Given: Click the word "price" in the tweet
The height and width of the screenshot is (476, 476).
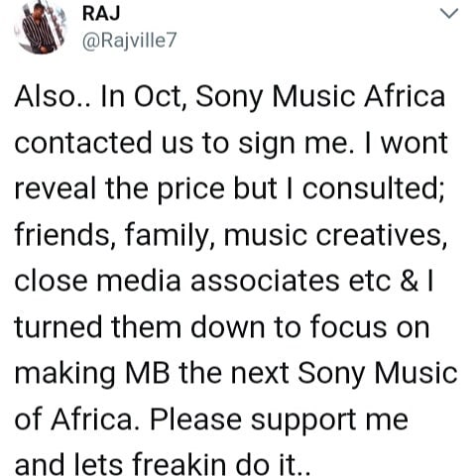Looking at the screenshot, I should (190, 189).
